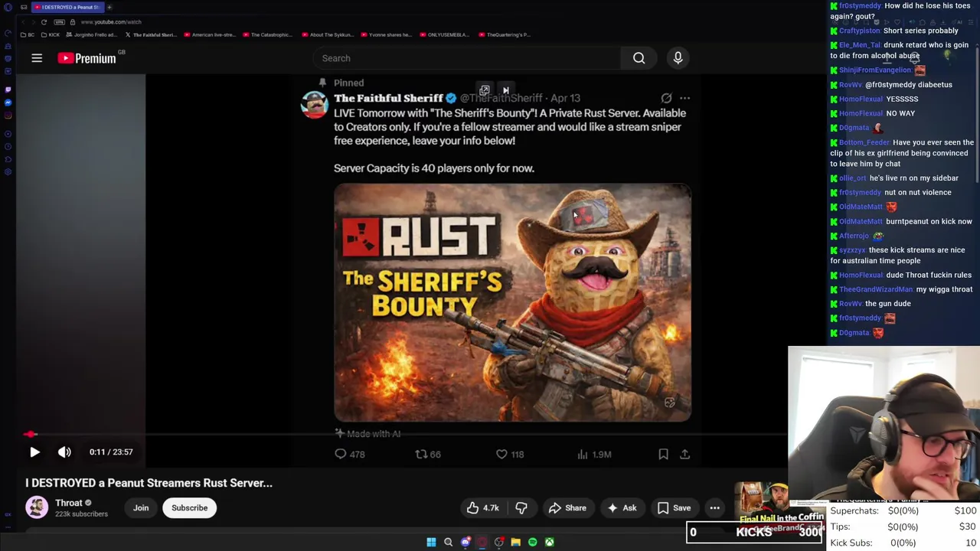
Task: Share this video
Action: tap(567, 508)
